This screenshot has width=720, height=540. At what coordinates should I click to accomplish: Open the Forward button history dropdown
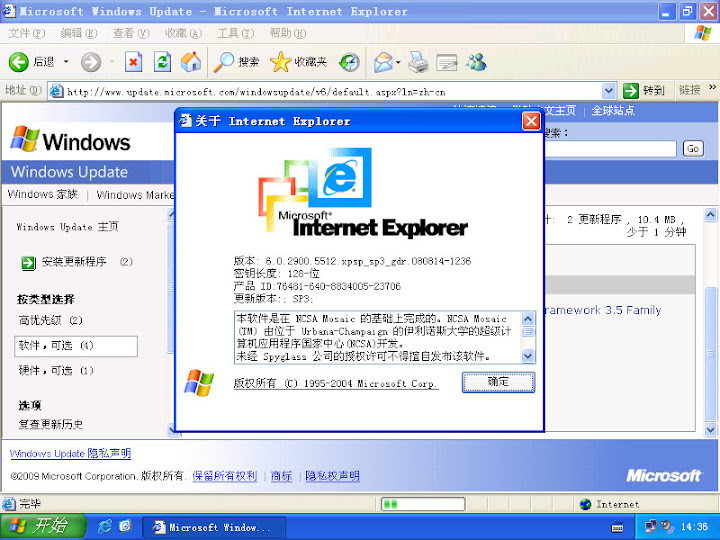[x=112, y=62]
